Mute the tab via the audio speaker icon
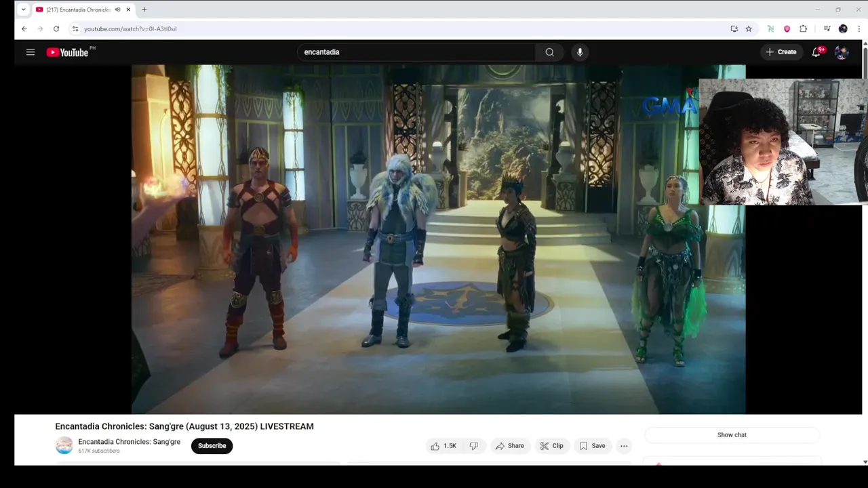Screen dimensions: 868x488 (x=117, y=9)
